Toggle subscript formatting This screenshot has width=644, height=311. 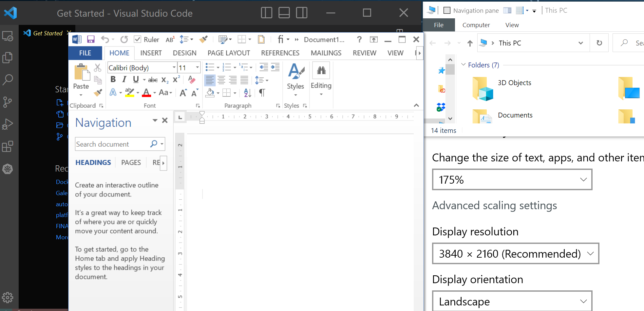164,80
